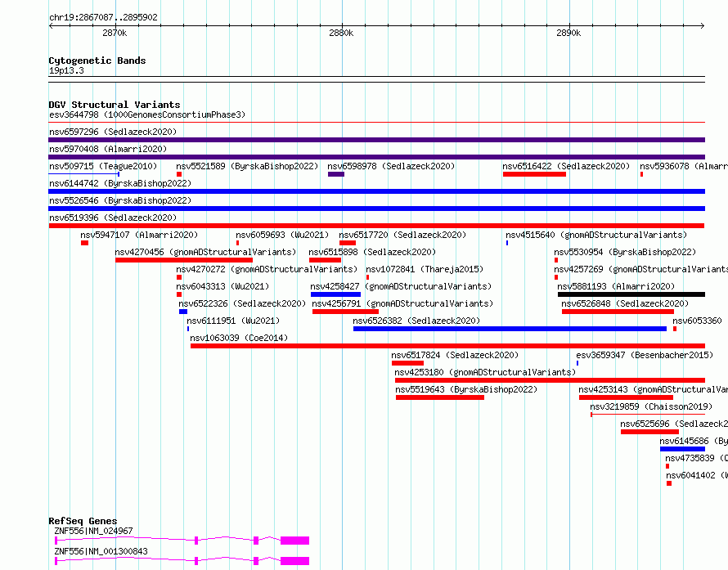Image resolution: width=728 pixels, height=570 pixels.
Task: Click the 2880k ruler position label
Action: pyautogui.click(x=341, y=33)
